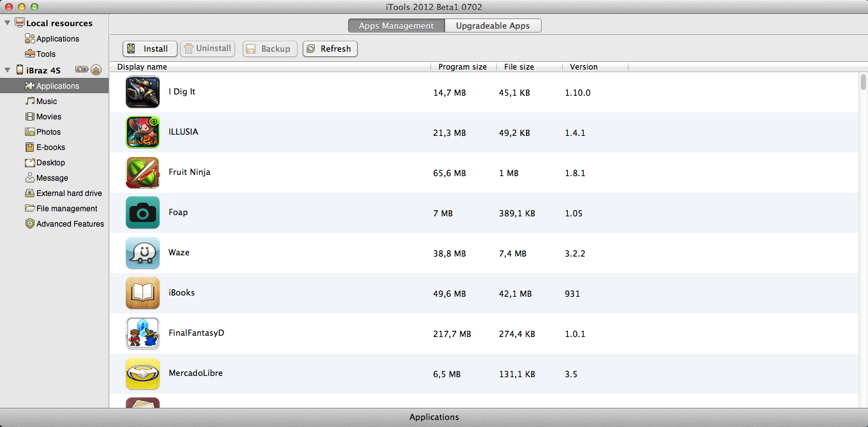
Task: Click the Local resources computer icon
Action: tap(19, 23)
